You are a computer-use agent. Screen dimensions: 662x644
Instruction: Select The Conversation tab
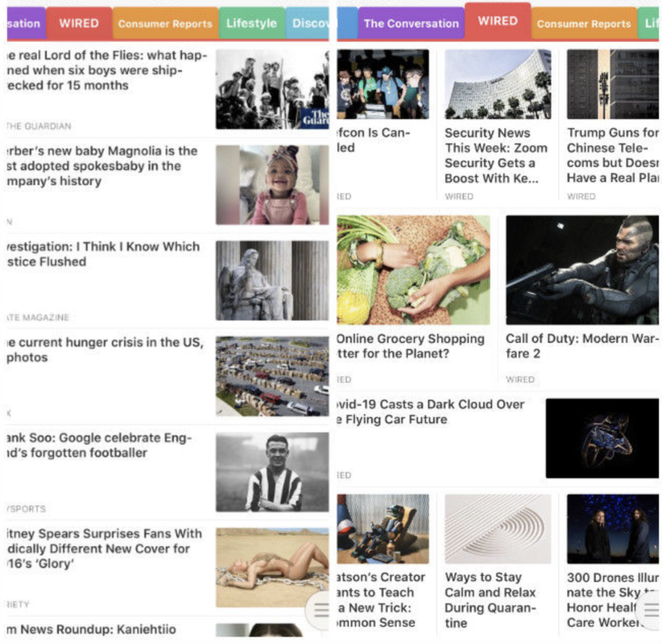pyautogui.click(x=411, y=24)
